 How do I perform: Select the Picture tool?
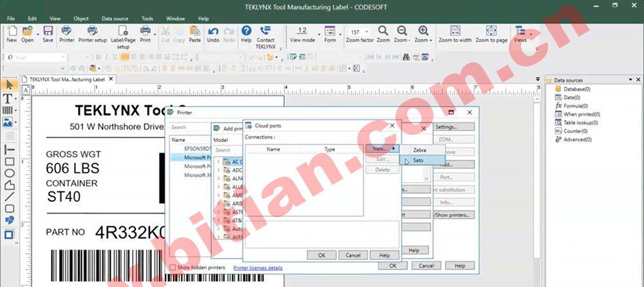pos(7,122)
